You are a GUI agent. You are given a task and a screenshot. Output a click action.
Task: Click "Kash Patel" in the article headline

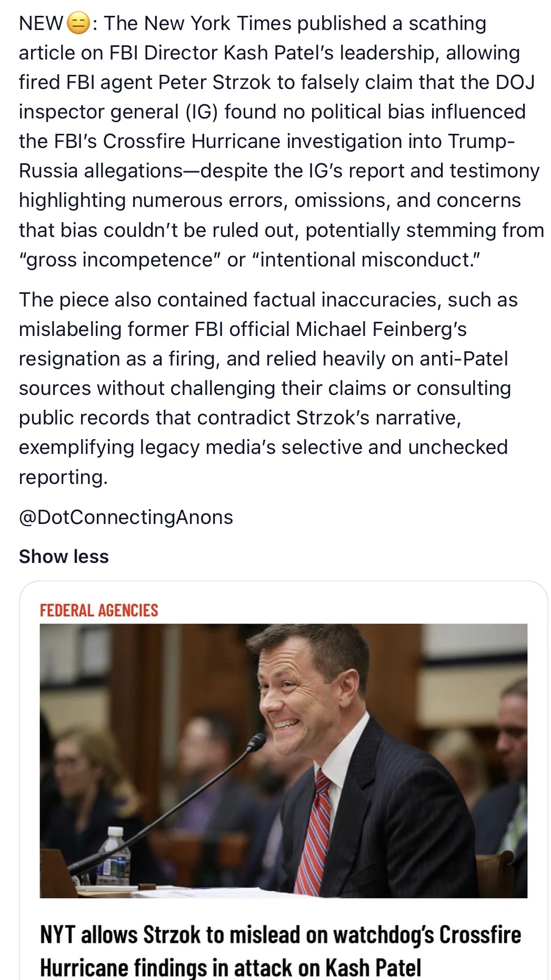[x=373, y=967]
